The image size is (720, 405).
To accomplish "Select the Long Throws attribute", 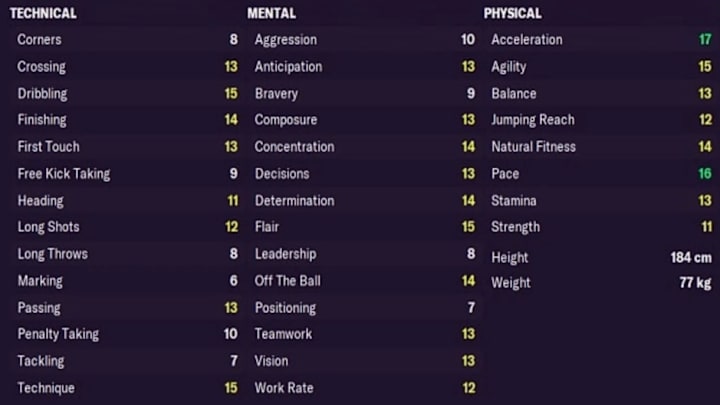I will click(x=127, y=254).
